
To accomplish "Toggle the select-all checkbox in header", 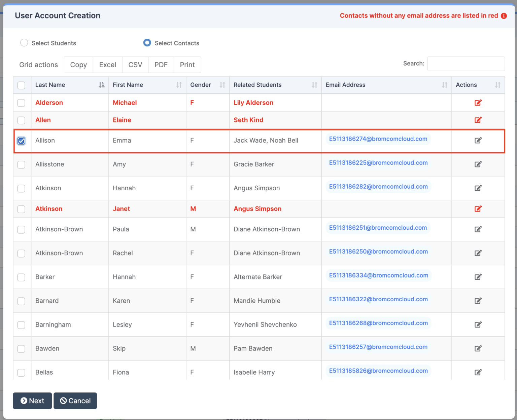I will click(x=21, y=85).
